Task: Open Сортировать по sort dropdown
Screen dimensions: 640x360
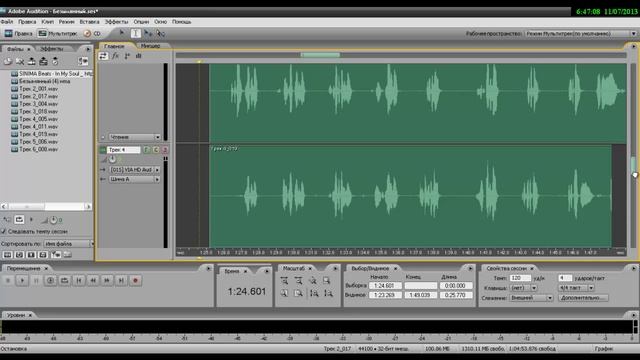Action: click(69, 244)
